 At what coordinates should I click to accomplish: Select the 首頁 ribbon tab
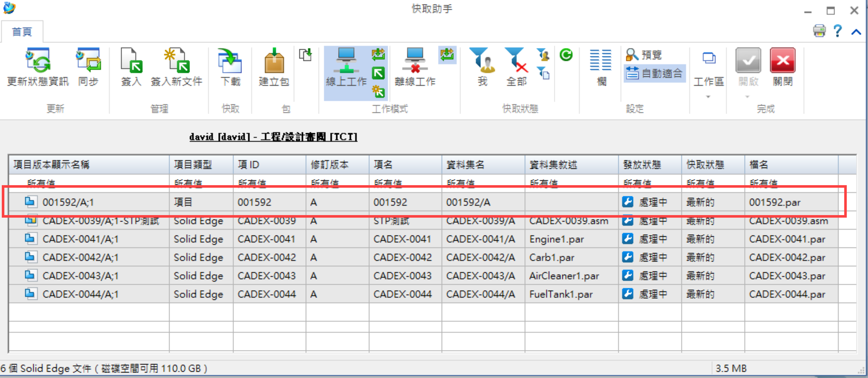[x=22, y=32]
